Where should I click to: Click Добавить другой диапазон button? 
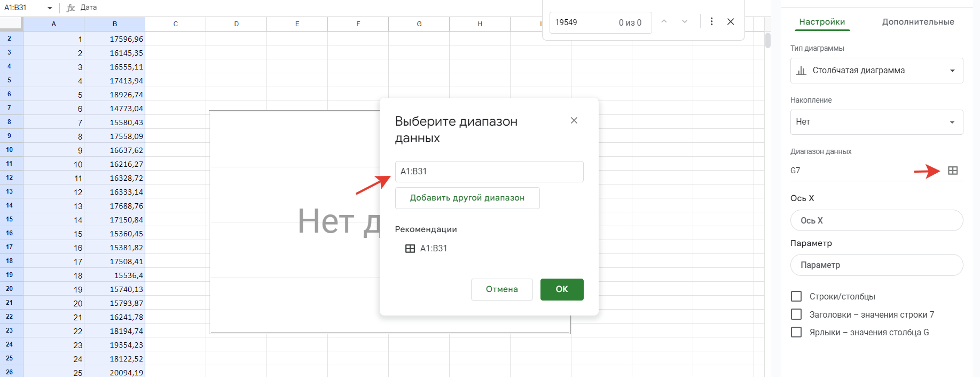point(467,198)
